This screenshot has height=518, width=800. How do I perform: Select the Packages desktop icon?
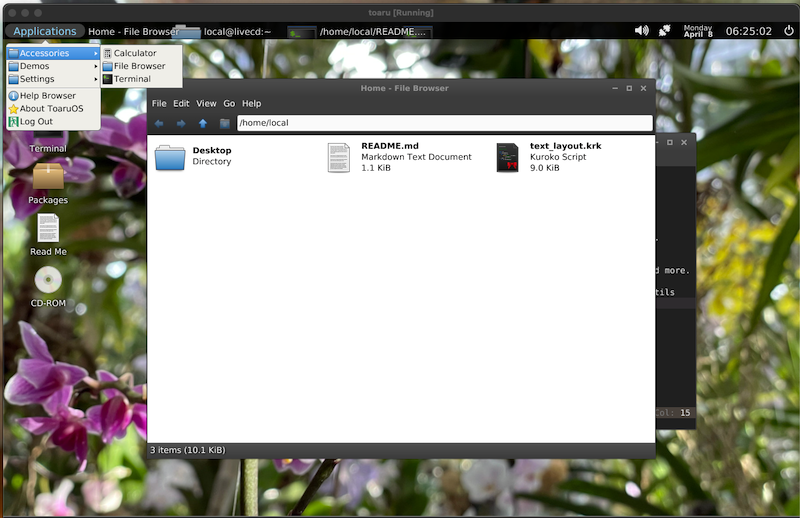click(x=48, y=178)
